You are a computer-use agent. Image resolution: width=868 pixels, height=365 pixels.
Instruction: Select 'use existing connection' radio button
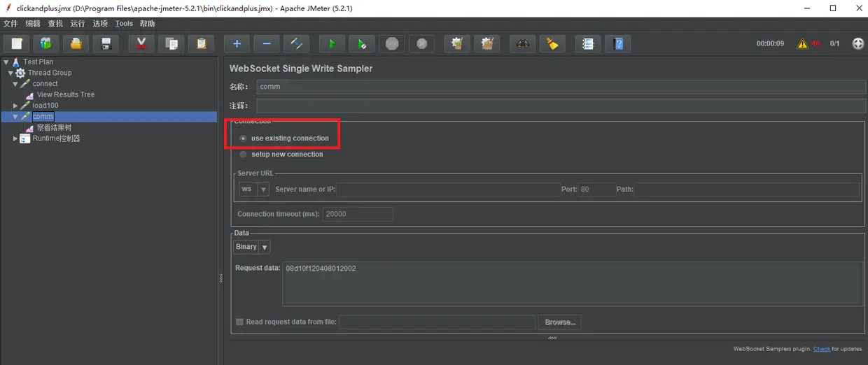243,138
